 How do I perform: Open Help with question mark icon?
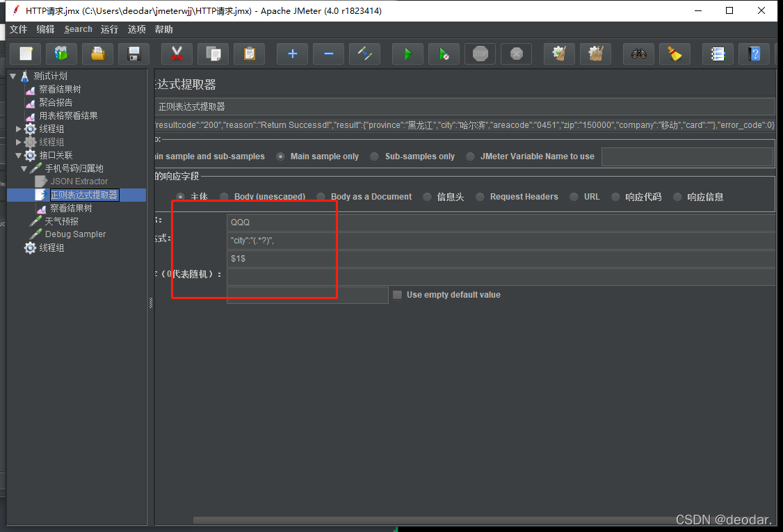click(754, 54)
